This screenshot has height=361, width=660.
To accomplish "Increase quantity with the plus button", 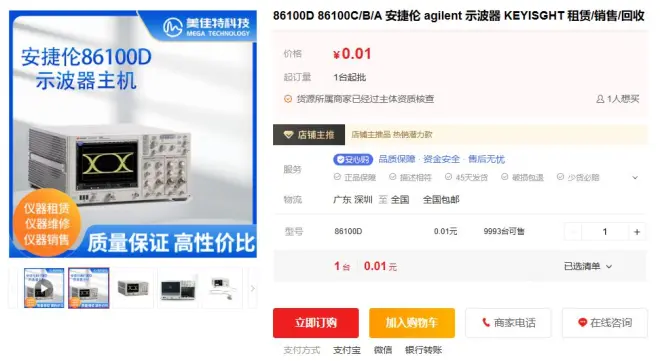I will [637, 232].
